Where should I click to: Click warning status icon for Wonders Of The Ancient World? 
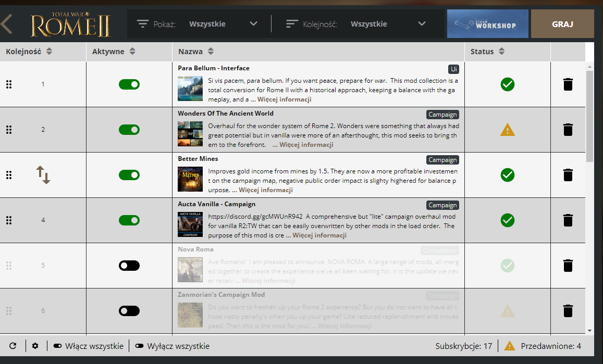point(507,130)
